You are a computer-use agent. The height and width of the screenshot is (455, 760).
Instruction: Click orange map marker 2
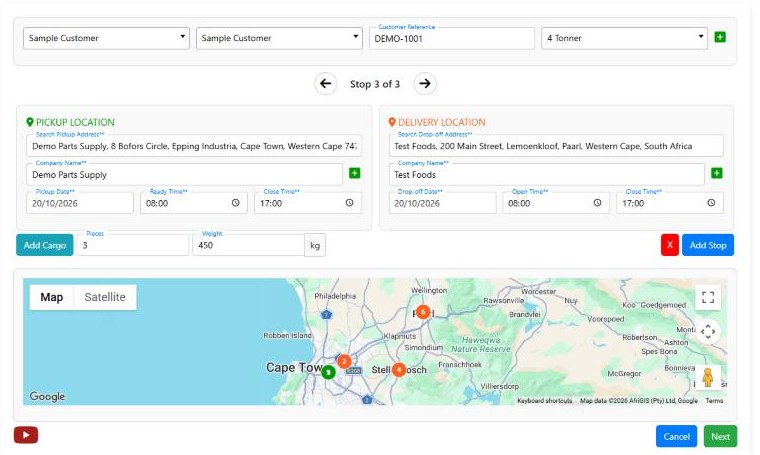[x=344, y=361]
